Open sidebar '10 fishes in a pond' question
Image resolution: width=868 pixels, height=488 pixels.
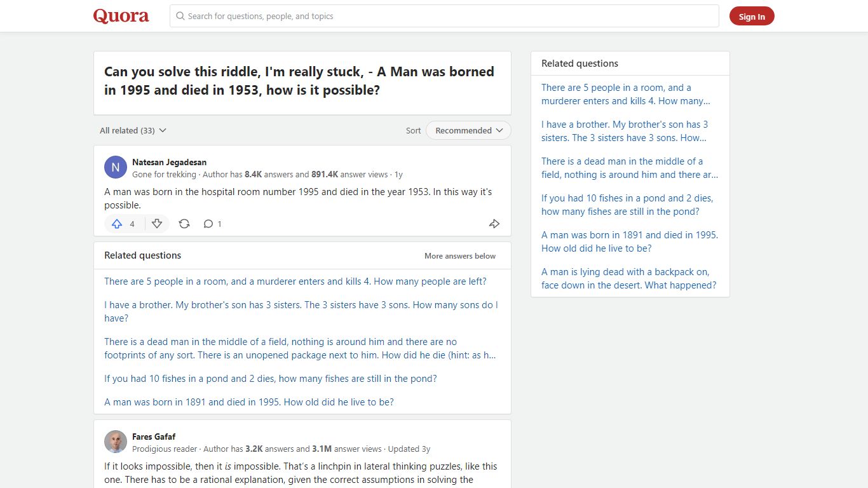coord(627,205)
